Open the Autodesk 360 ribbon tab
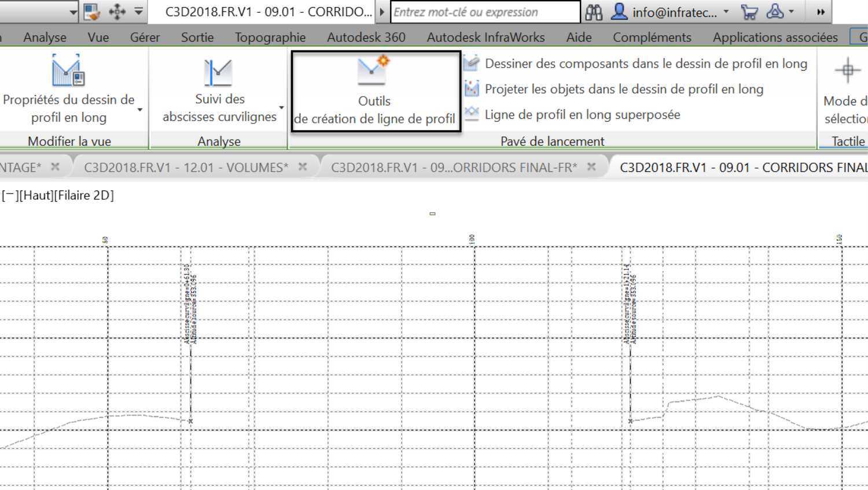 366,37
